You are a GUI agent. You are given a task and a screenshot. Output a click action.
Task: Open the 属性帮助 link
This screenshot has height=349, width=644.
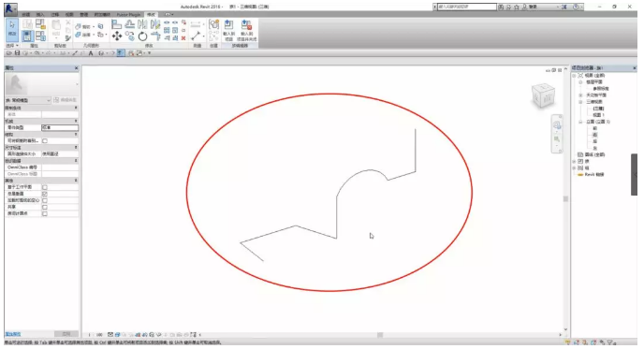click(13, 334)
